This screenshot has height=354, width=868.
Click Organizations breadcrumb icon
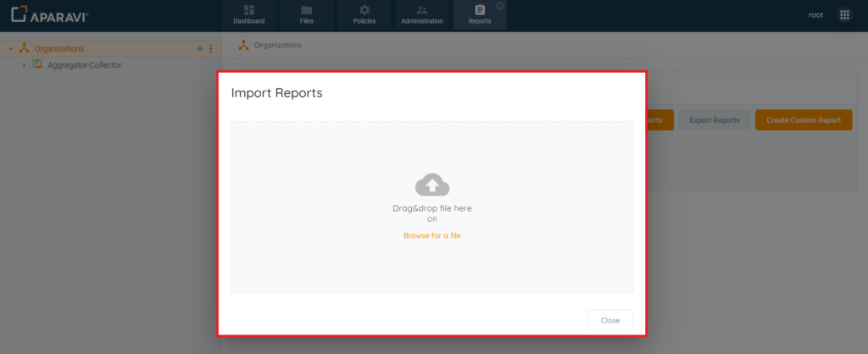tap(243, 45)
